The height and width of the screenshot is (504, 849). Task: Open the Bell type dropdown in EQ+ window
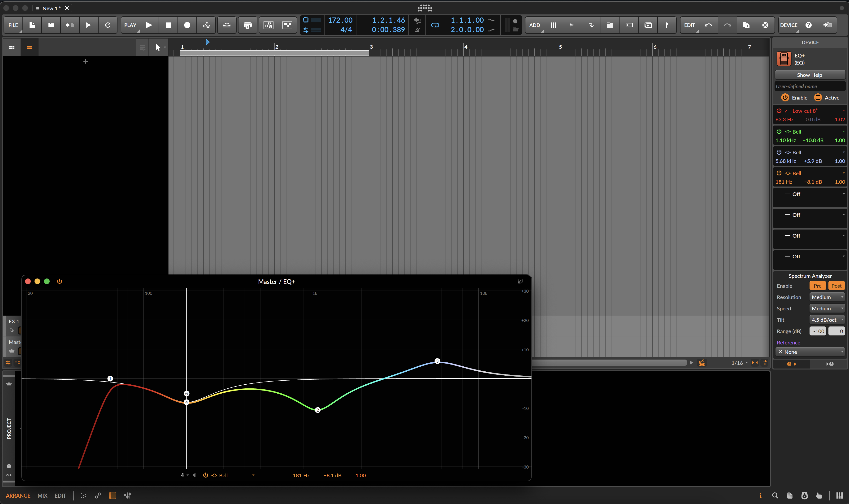point(233,475)
